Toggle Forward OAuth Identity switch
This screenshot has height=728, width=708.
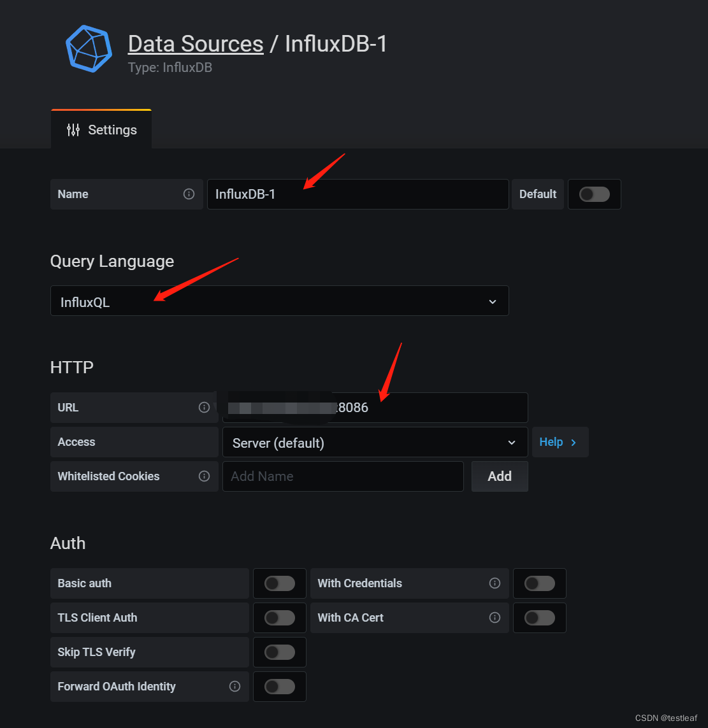(279, 686)
